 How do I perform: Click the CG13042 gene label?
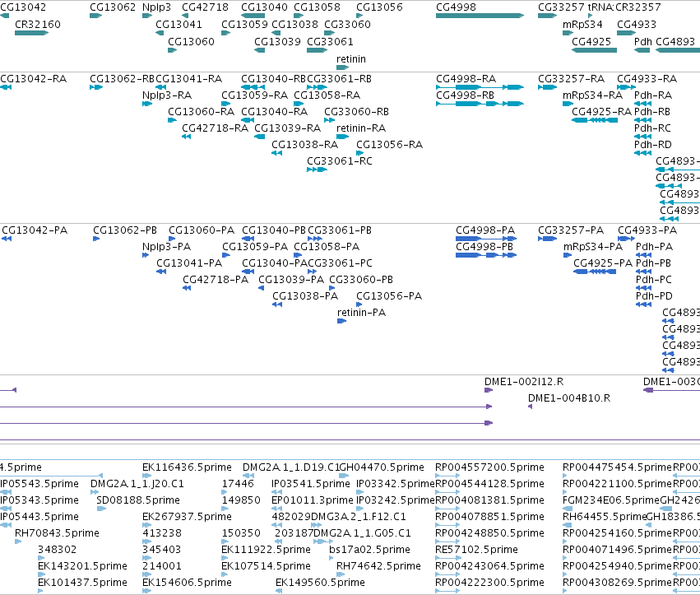[23, 7]
